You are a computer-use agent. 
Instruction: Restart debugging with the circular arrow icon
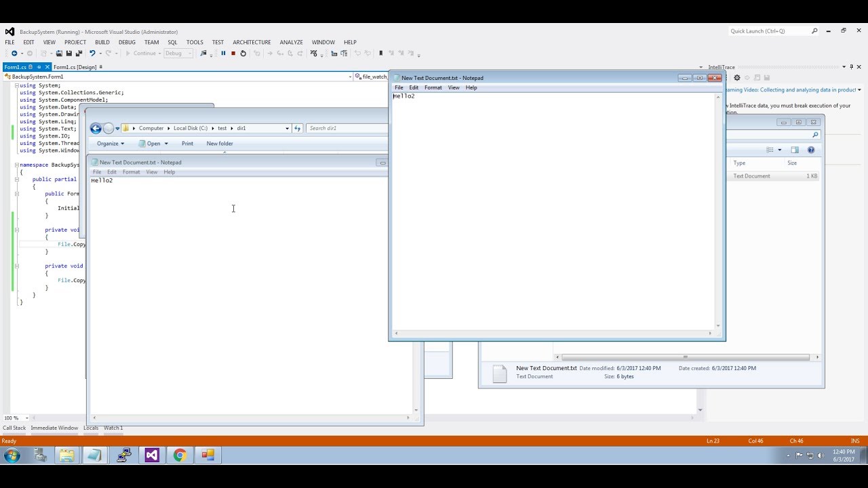[243, 54]
